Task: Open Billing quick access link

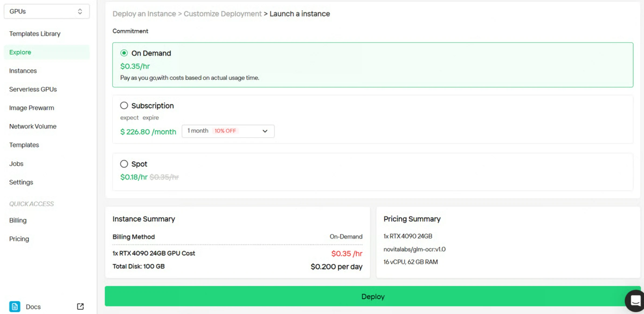Action: [18, 221]
